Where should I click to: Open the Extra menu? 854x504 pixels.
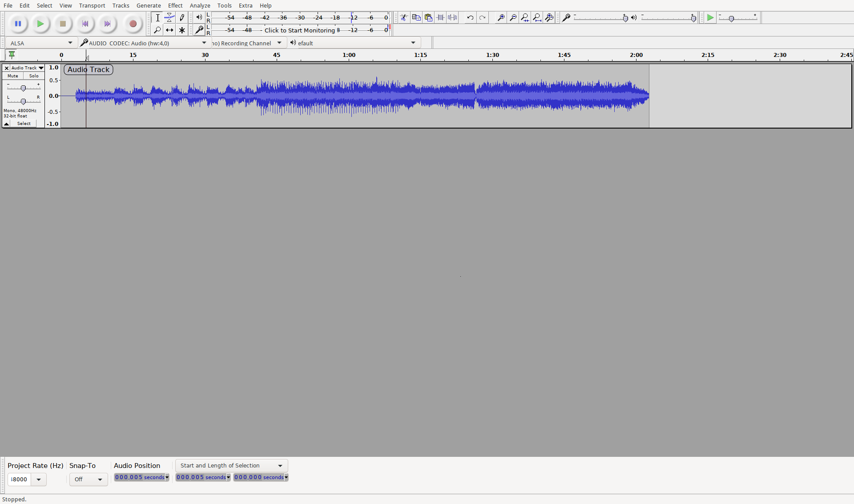coord(246,5)
